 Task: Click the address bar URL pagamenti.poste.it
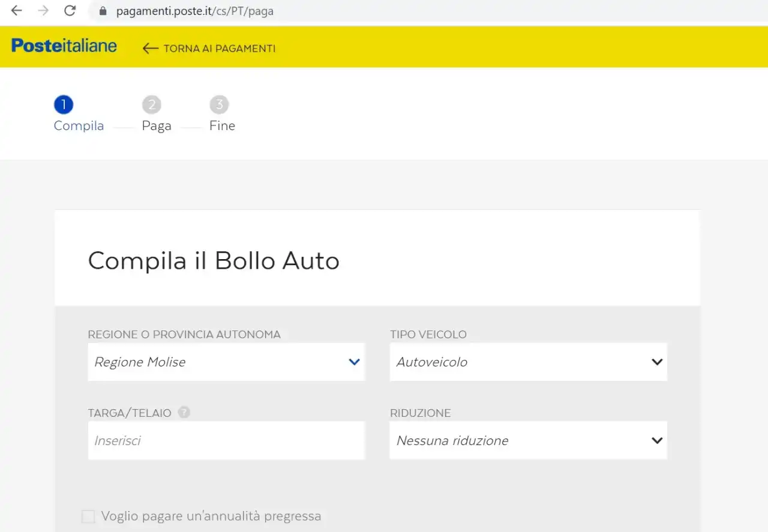pos(195,11)
